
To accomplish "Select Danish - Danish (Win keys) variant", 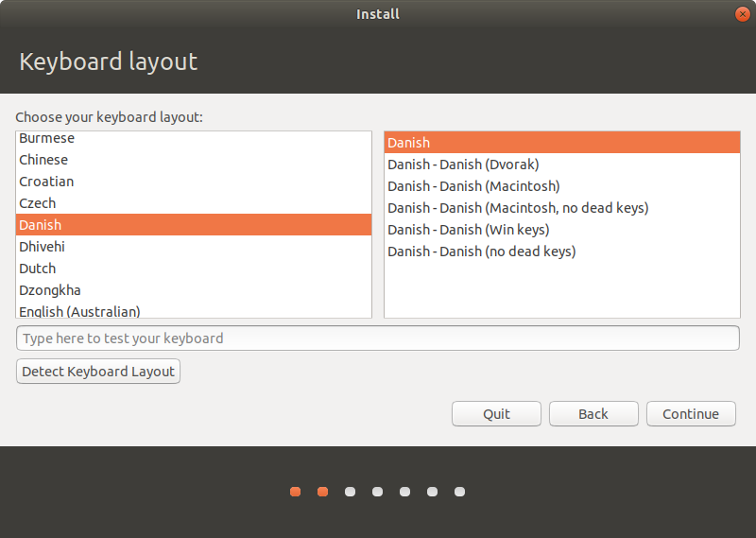I will coord(561,230).
